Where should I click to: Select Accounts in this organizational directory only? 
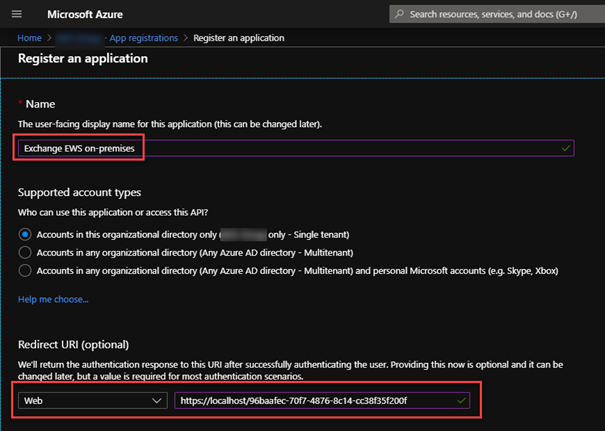pos(25,235)
